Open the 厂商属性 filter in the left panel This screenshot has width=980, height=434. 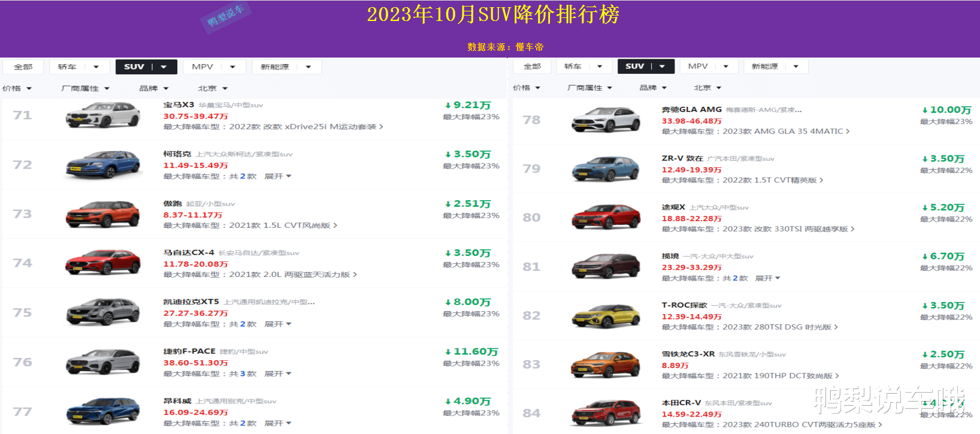coord(85,88)
